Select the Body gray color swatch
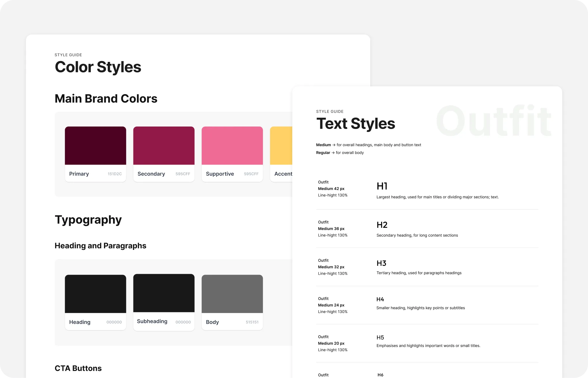Image resolution: width=588 pixels, height=378 pixels. point(232,294)
